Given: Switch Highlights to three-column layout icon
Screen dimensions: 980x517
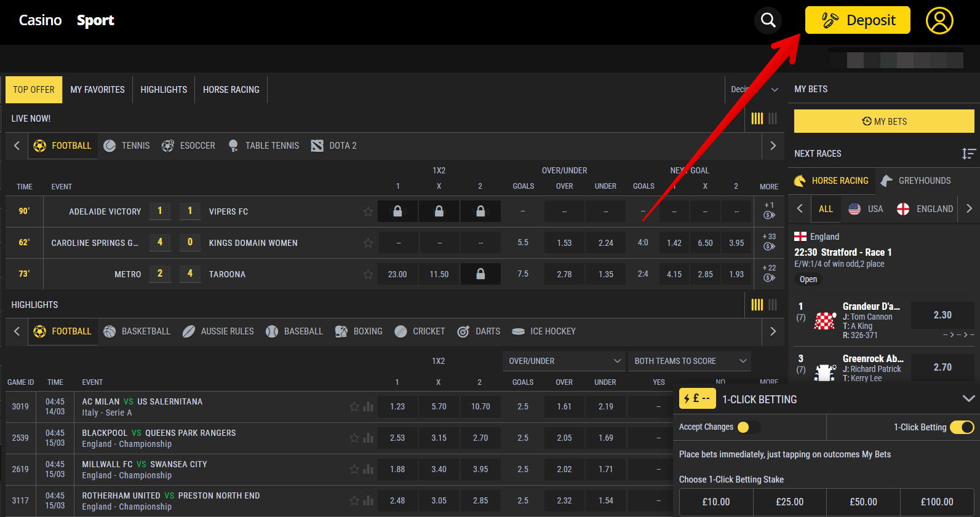Looking at the screenshot, I should pyautogui.click(x=773, y=304).
